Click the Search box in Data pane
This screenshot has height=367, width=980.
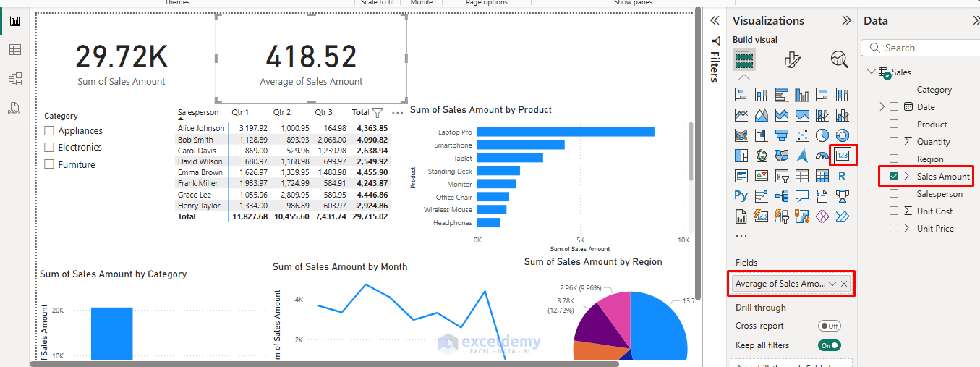(x=920, y=48)
